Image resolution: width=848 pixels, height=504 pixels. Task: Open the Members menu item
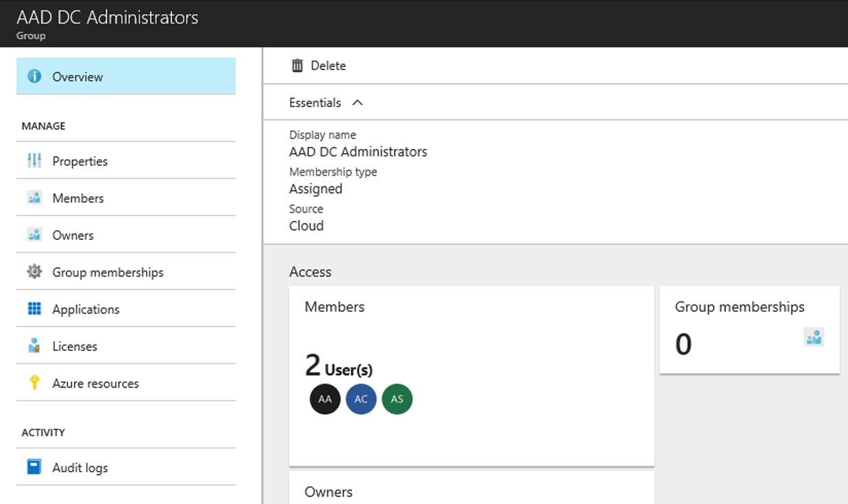(x=126, y=198)
